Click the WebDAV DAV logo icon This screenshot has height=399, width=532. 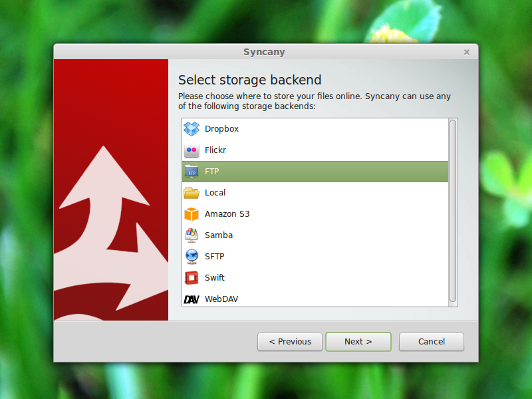pos(192,299)
